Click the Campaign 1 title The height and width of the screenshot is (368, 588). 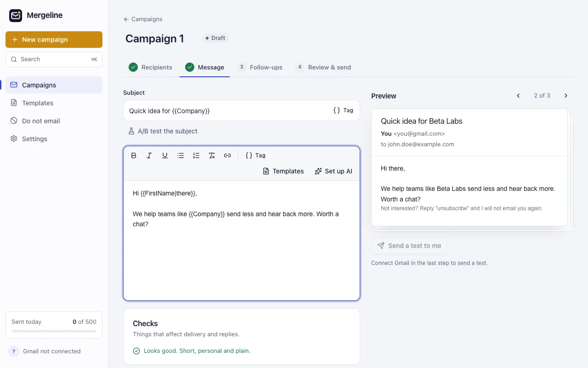(x=155, y=39)
